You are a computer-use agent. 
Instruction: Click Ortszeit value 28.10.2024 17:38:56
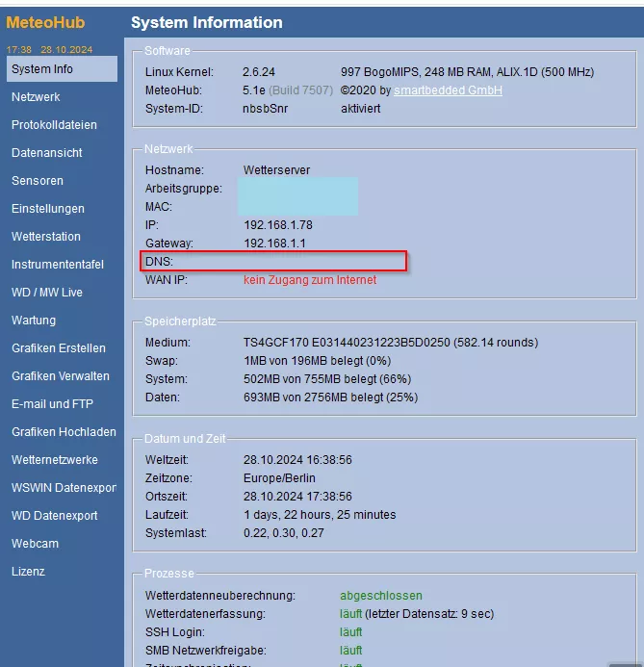[x=297, y=497]
